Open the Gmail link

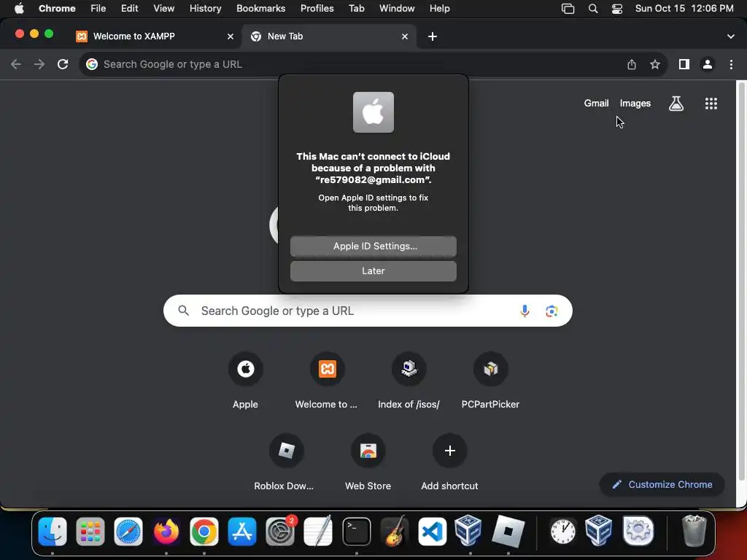(x=597, y=104)
